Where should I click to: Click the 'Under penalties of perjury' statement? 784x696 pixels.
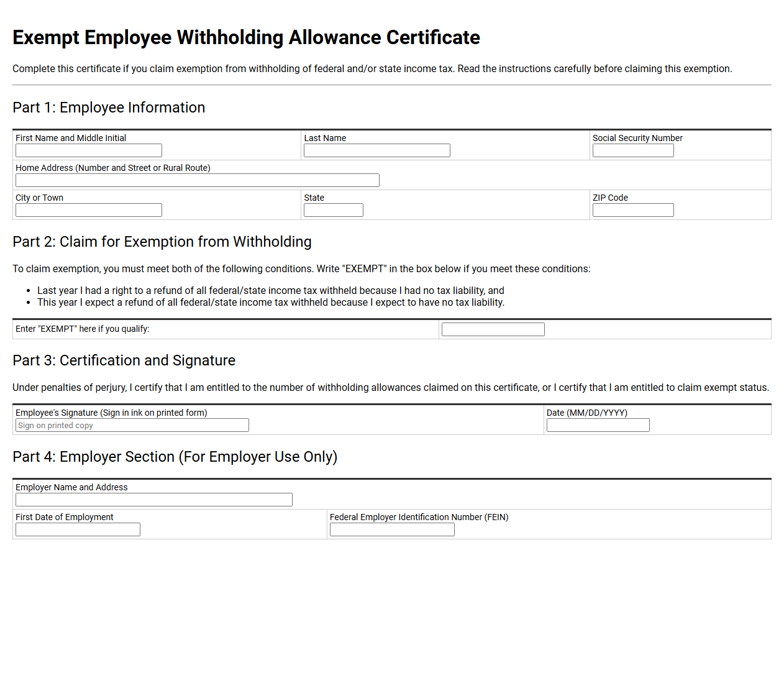pyautogui.click(x=391, y=387)
